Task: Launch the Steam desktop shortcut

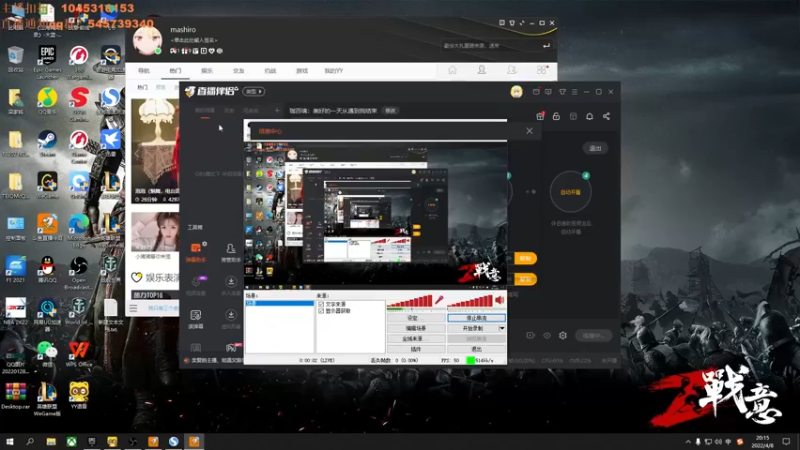Action: [47, 144]
